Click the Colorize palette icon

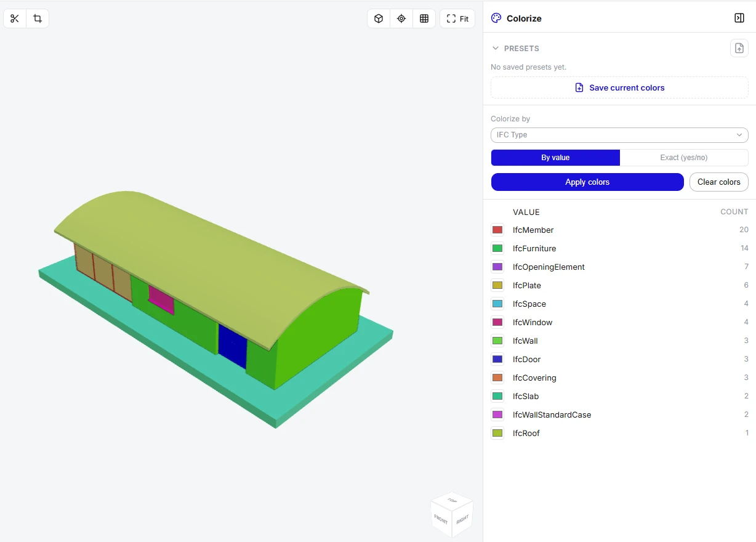(496, 18)
